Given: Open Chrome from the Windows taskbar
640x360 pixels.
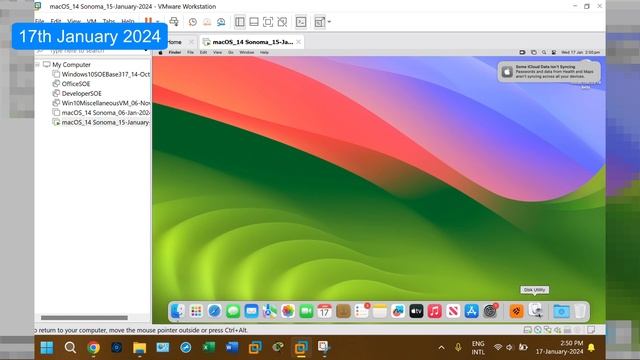Looking at the screenshot, I should [x=93, y=348].
